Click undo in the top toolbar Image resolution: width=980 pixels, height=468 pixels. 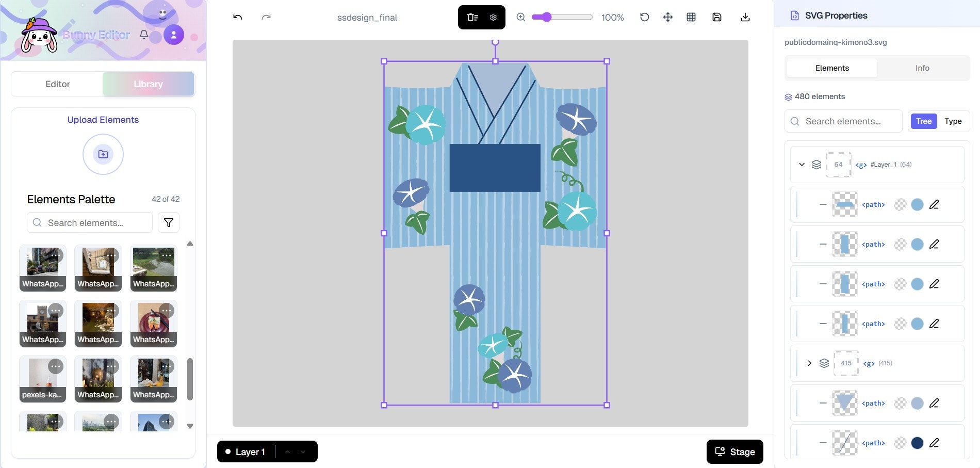[237, 17]
